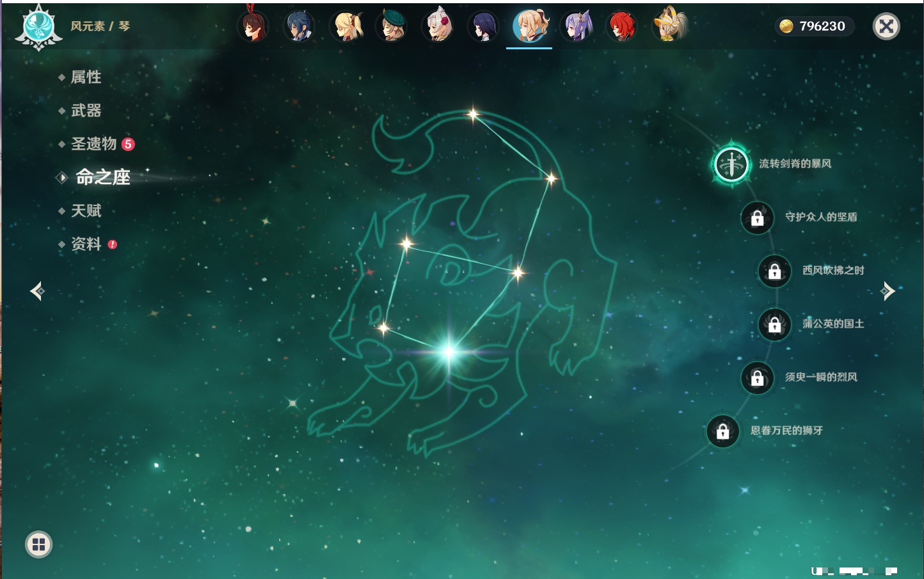Viewport: 924px width, 579px height.
Task: Inspect the locked 须臾一瞬的烈风 constellation node
Action: tap(758, 377)
